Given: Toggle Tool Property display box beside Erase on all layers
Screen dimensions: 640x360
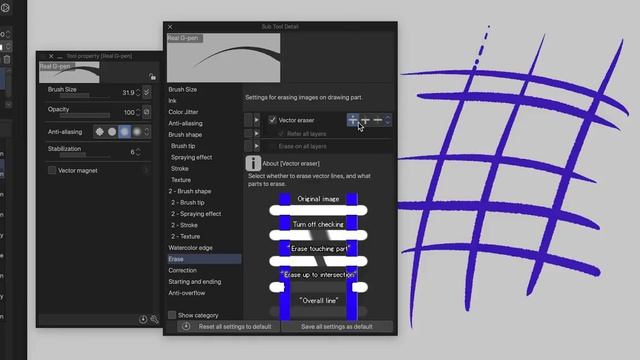Looking at the screenshot, I should point(248,146).
